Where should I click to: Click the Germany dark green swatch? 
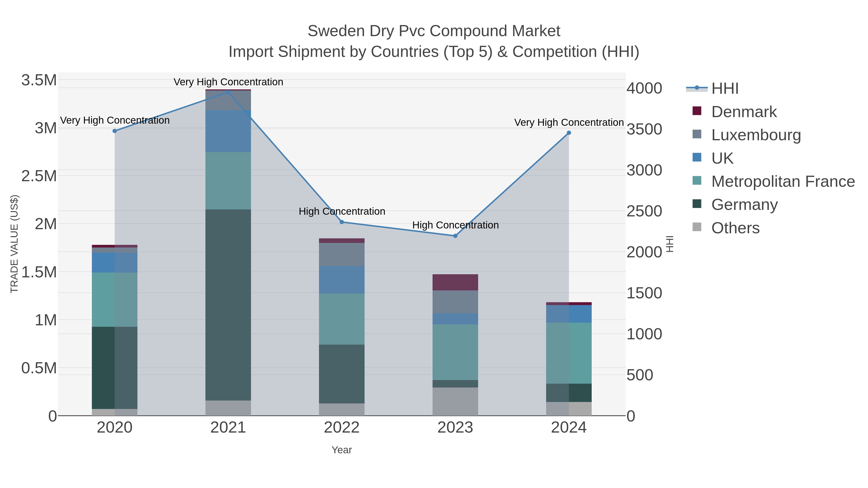point(697,204)
